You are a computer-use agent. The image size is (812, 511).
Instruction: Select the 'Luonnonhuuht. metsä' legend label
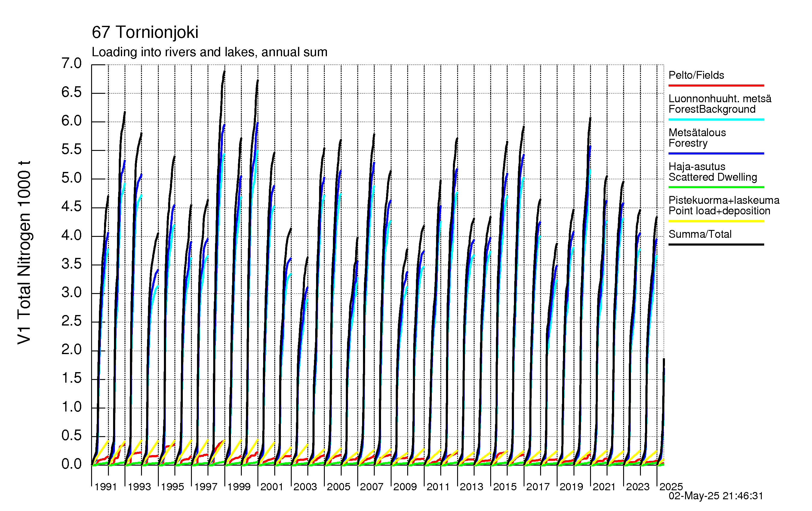720,98
